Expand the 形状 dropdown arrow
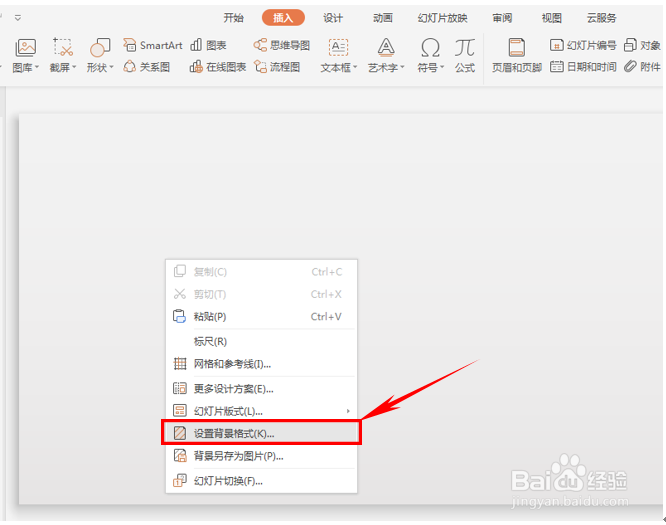666x525 pixels. tap(112, 67)
